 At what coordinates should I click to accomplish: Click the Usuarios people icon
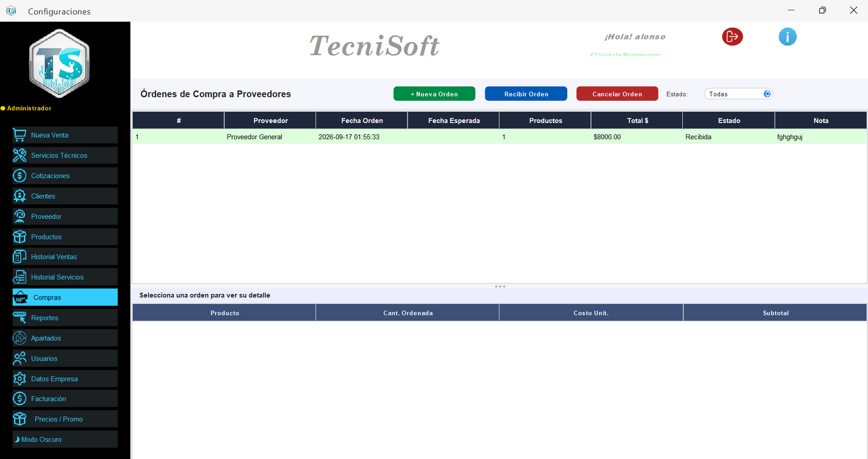click(x=20, y=358)
